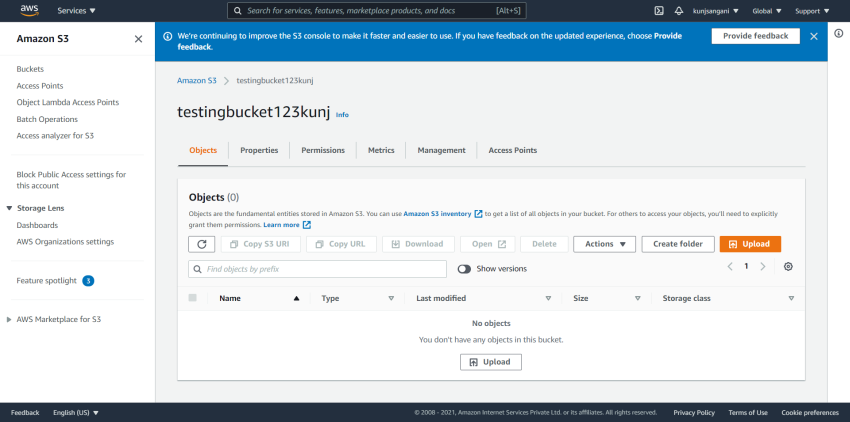Go to the previous objects page

[x=730, y=266]
